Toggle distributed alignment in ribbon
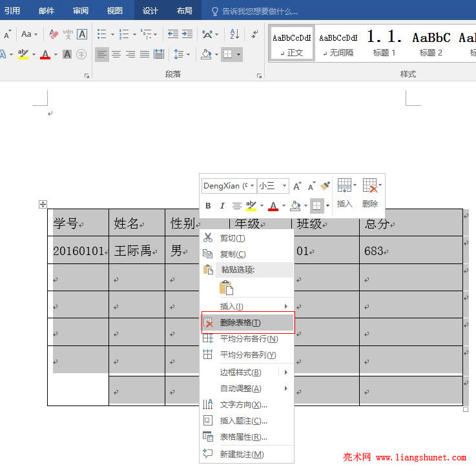This screenshot has height=472, width=476. point(159,54)
